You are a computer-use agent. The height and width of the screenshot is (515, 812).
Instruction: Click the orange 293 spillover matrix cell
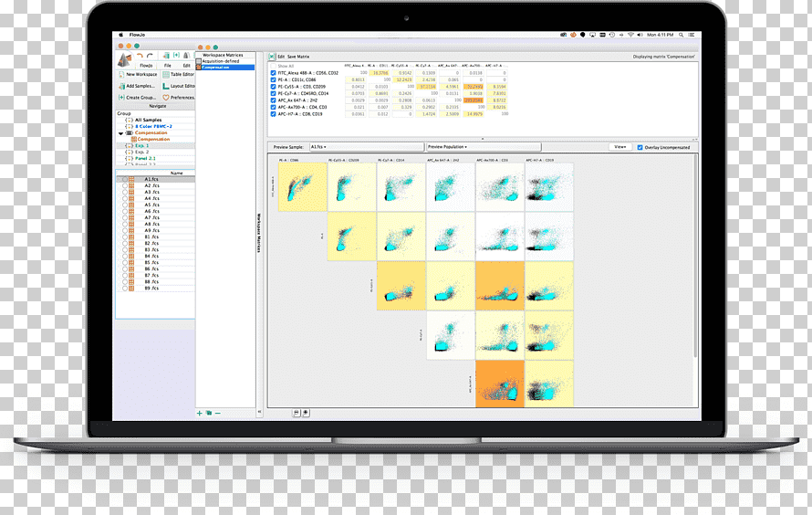(x=474, y=100)
